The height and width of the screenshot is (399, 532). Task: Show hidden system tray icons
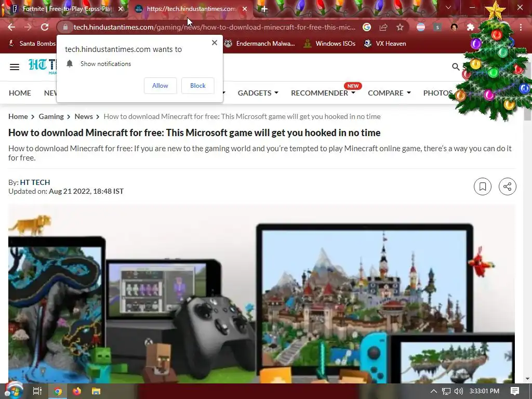pyautogui.click(x=434, y=391)
